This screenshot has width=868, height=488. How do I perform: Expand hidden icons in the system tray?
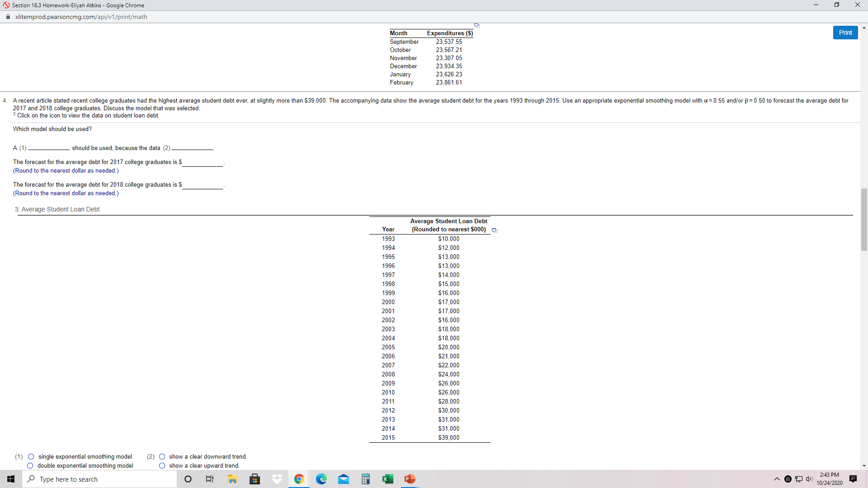click(x=776, y=479)
